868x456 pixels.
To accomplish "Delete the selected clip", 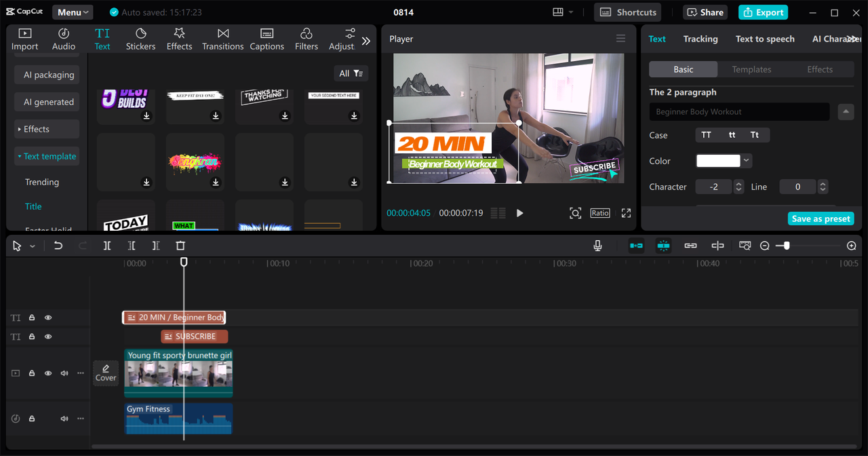I will coord(180,246).
